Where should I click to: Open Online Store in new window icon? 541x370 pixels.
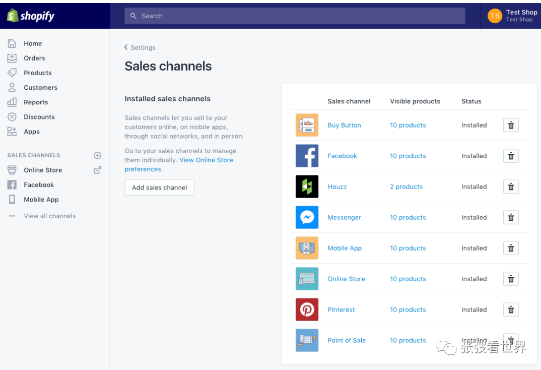click(x=98, y=170)
